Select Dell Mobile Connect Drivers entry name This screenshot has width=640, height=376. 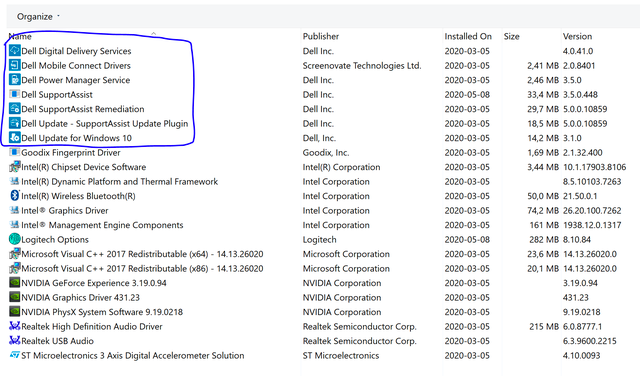[76, 66]
